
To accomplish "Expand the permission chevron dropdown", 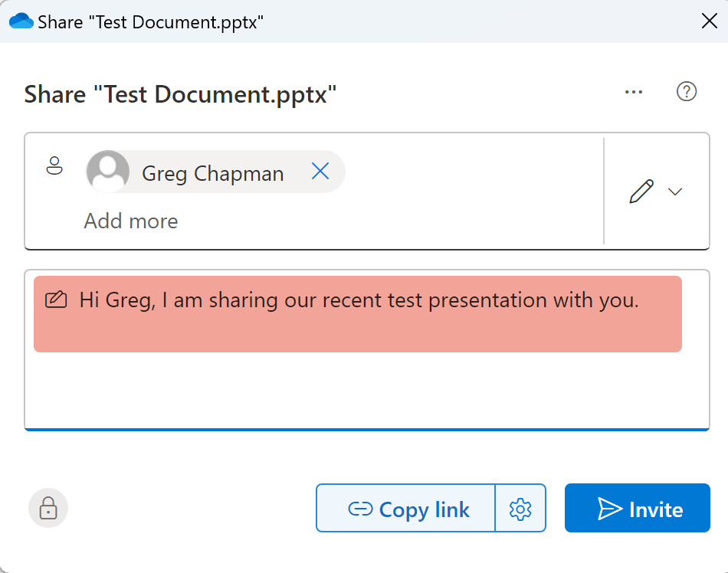I will pyautogui.click(x=675, y=192).
